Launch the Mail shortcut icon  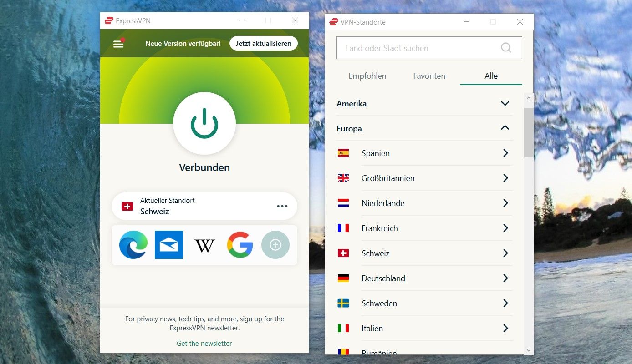169,245
